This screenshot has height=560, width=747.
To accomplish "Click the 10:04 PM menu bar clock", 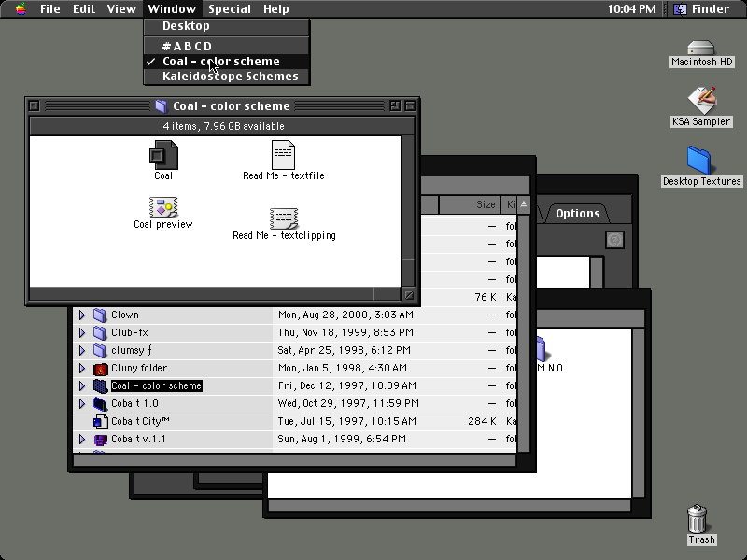I will 632,9.
